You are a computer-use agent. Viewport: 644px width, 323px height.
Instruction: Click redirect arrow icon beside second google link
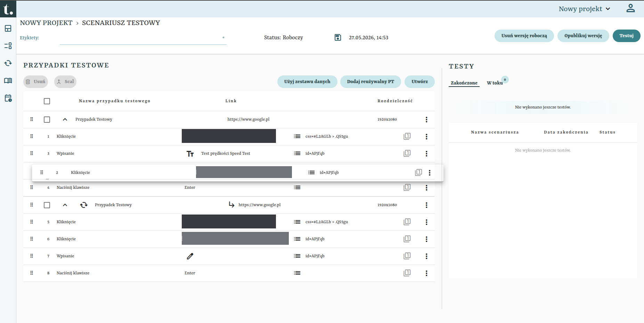pos(231,205)
